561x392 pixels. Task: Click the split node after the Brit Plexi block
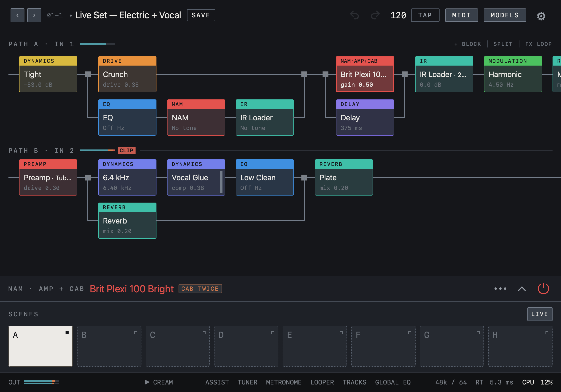[405, 74]
